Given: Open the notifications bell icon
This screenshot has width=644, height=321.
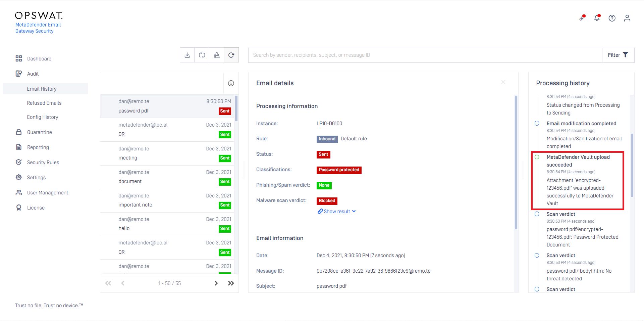Looking at the screenshot, I should pos(597,18).
